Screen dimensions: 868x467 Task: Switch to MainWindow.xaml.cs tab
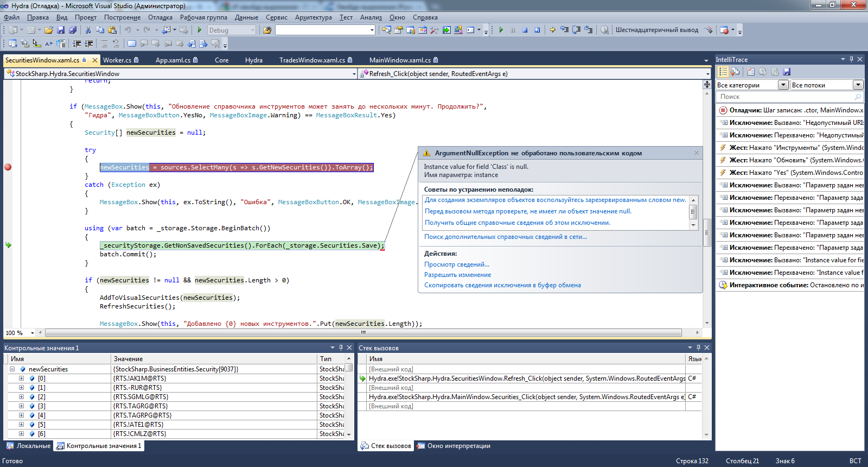pos(403,60)
